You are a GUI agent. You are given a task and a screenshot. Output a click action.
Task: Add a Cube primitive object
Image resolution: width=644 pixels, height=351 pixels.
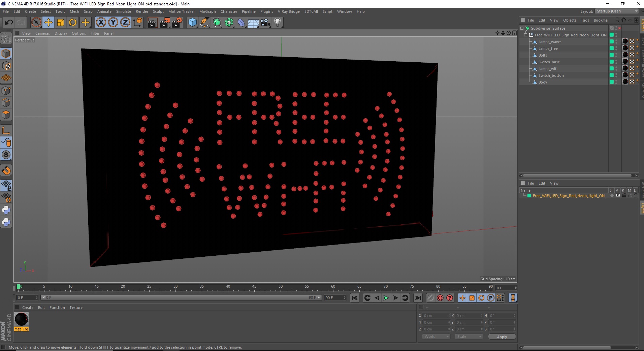pos(192,23)
